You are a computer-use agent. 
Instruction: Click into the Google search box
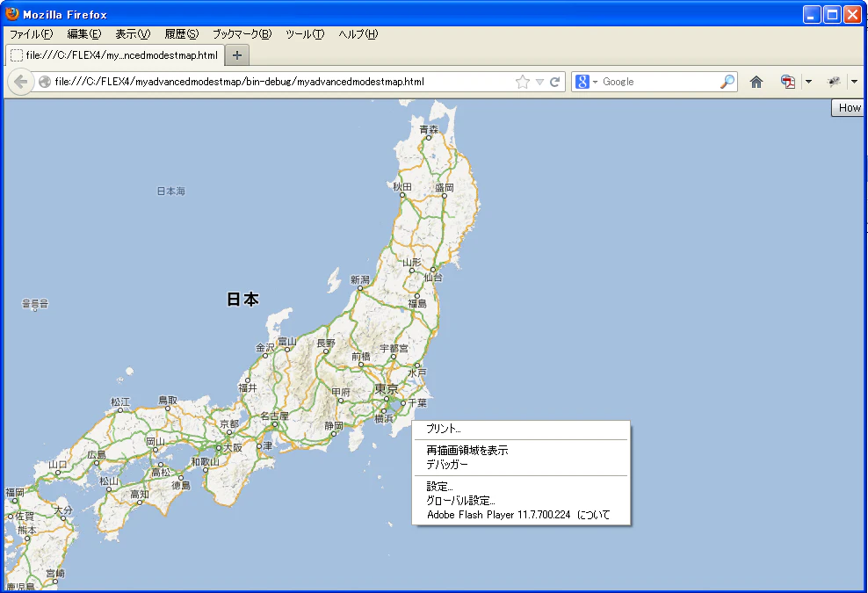[659, 82]
